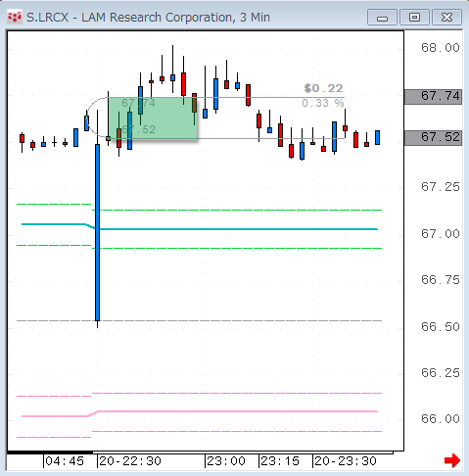Click the chart application icon in title bar
469x476 pixels.
(15, 17)
